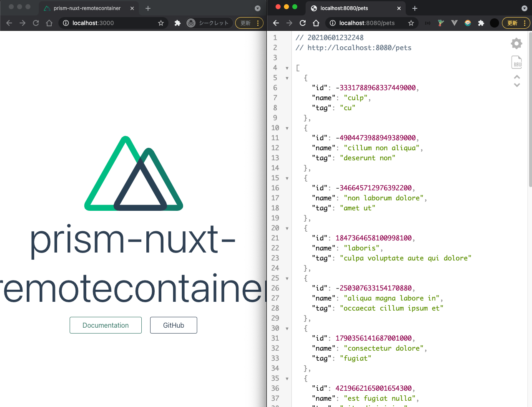Click home icon in localhost:8080 window
The height and width of the screenshot is (407, 532).
pos(316,23)
